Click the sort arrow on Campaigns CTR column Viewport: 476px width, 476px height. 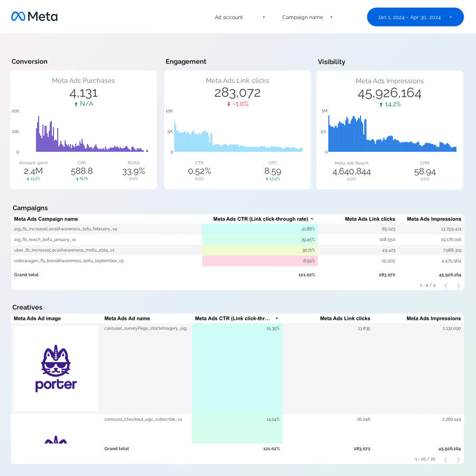312,219
